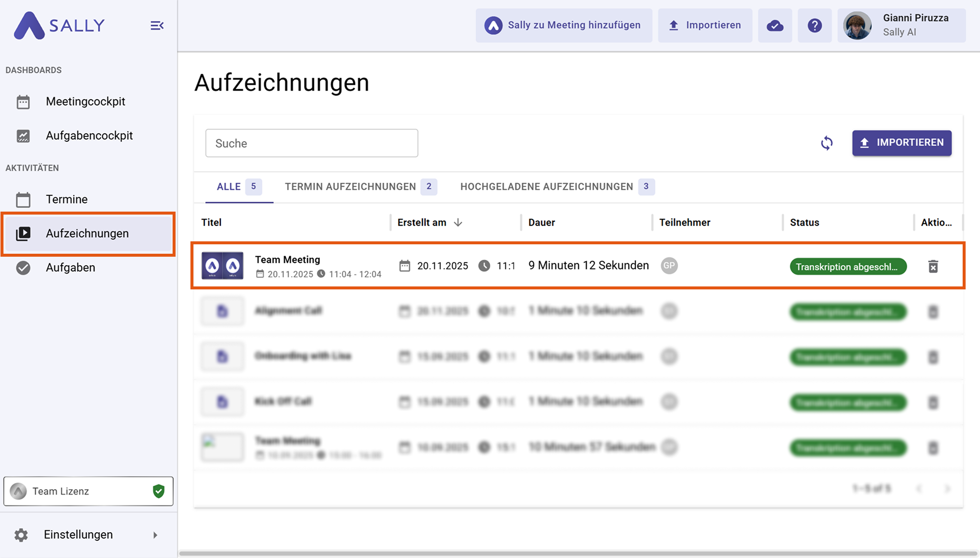Open the help question mark icon
Screen dimensions: 980x558
pyautogui.click(x=814, y=25)
